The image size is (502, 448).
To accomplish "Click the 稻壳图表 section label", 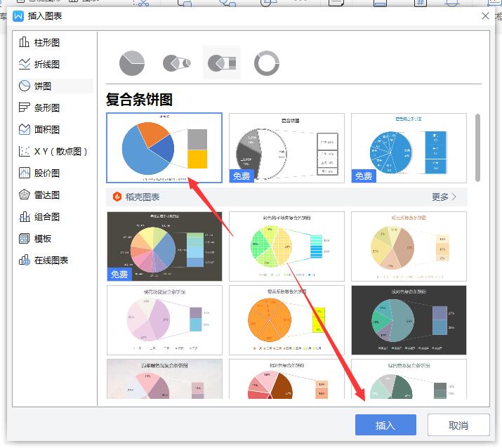I will pos(142,197).
